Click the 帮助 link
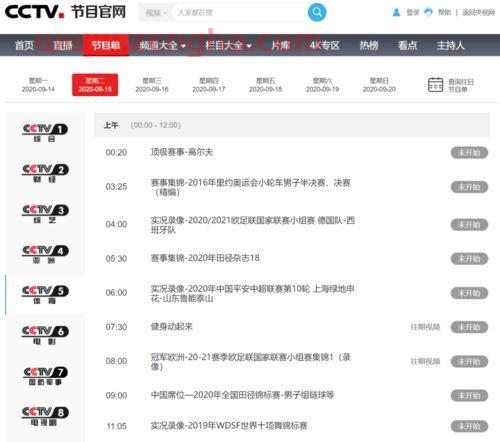 444,13
